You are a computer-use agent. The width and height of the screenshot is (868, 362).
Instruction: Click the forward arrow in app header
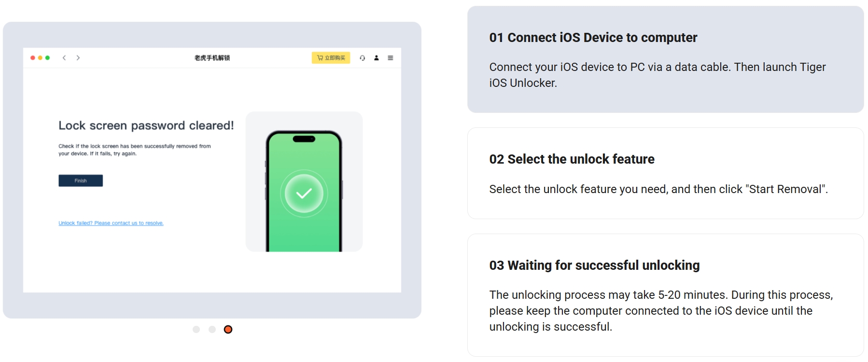click(x=78, y=58)
